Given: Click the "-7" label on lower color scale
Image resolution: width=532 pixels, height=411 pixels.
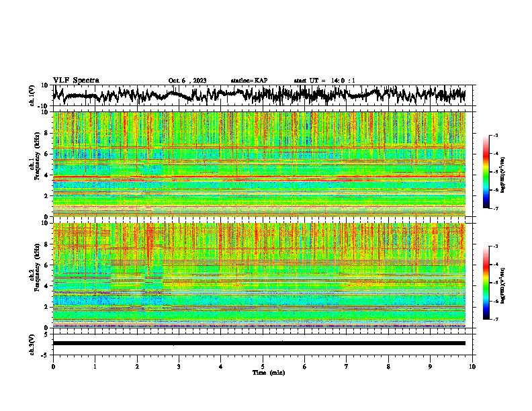Looking at the screenshot, I should pyautogui.click(x=495, y=320).
